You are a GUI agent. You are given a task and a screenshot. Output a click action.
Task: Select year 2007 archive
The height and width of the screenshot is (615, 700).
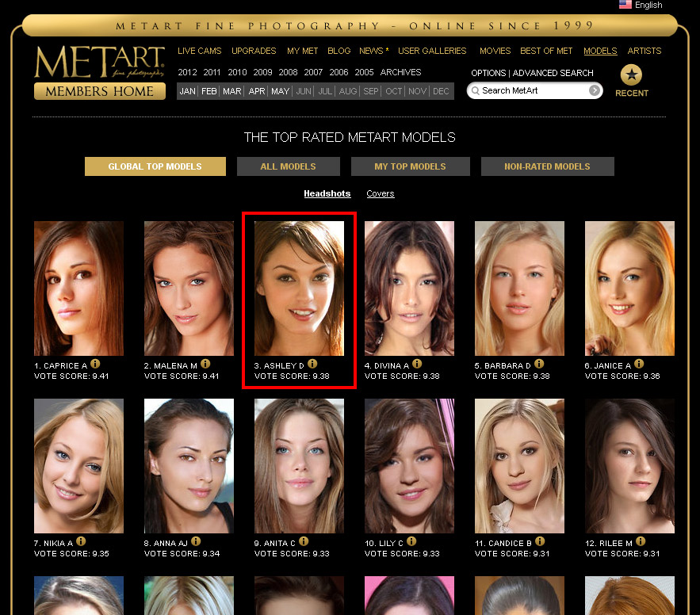(313, 72)
